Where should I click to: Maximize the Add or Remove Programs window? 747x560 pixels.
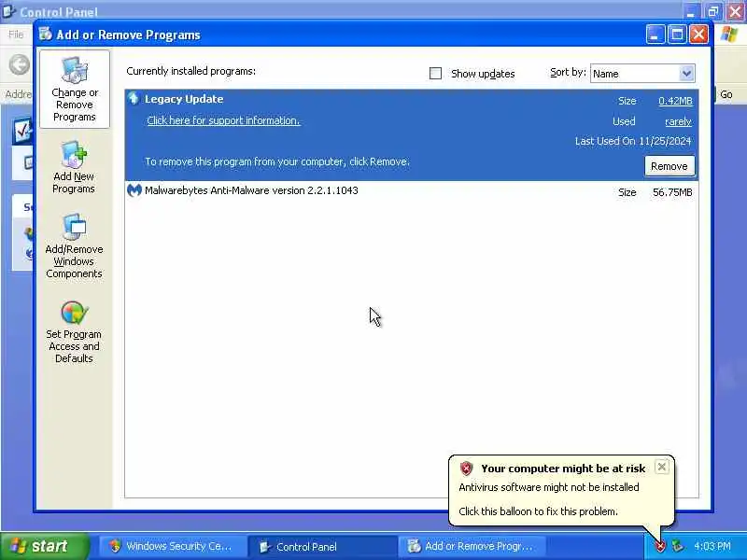(x=677, y=35)
